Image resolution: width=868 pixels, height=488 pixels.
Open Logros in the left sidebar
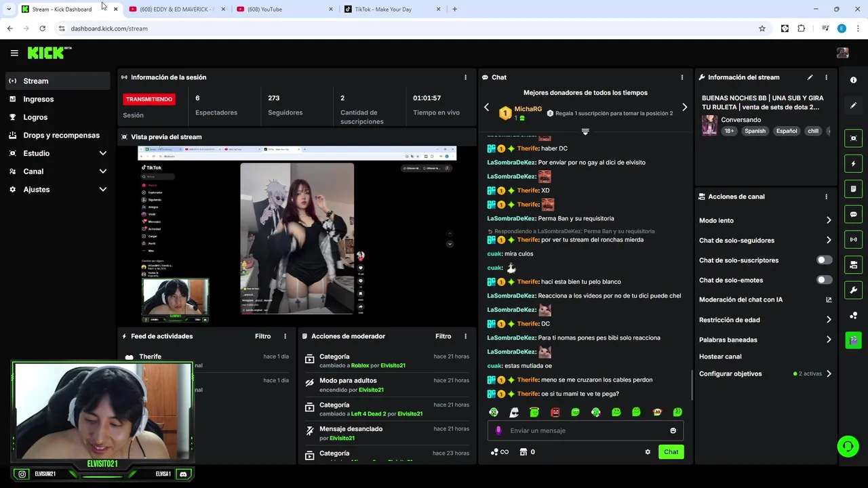tap(58, 117)
